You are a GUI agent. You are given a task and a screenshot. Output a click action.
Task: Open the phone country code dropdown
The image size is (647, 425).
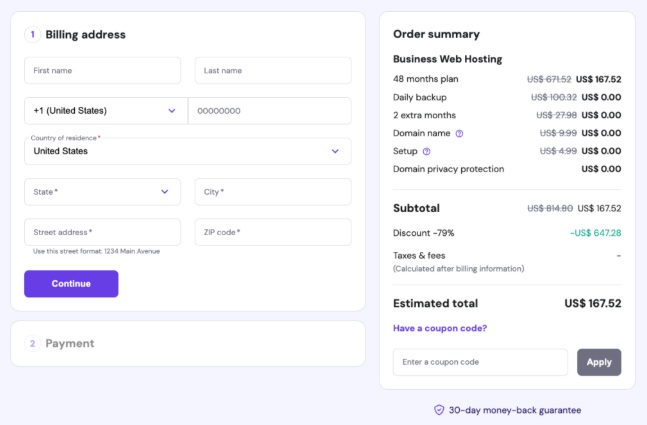click(x=105, y=111)
